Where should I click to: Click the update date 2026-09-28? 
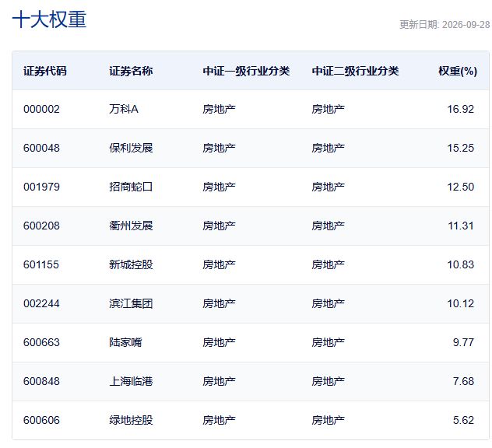point(466,24)
